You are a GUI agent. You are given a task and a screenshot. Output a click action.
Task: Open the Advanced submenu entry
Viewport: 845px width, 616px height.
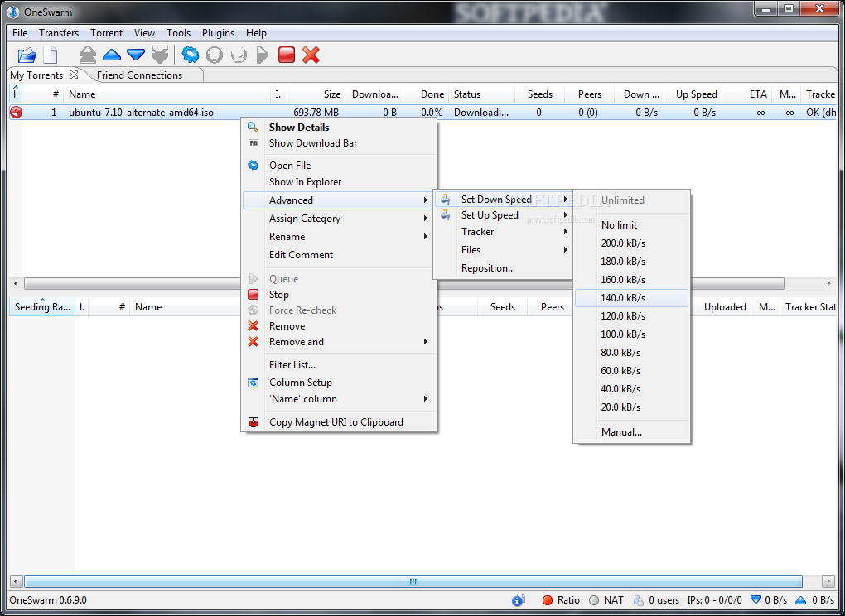point(338,200)
